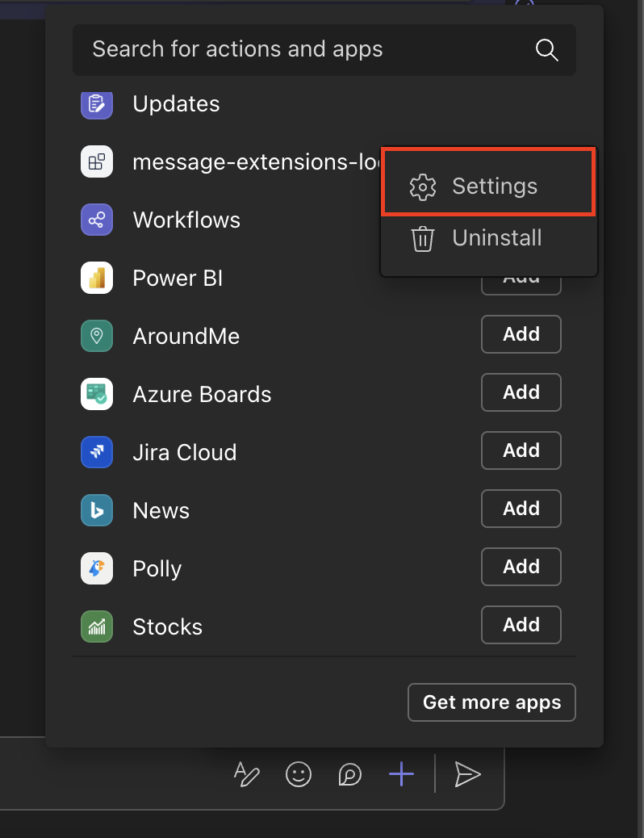Screen dimensions: 644x838
Task: Open the Loop components bubble icon
Action: (x=349, y=775)
